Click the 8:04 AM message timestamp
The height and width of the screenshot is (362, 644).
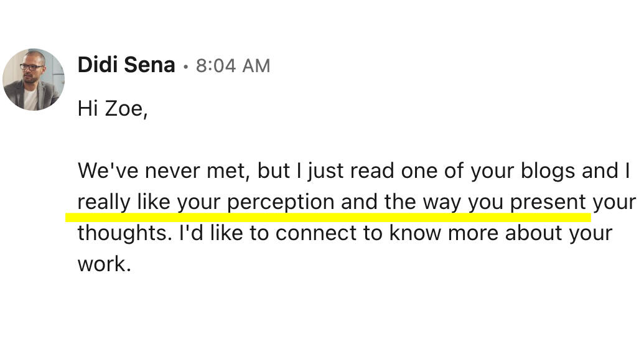pyautogui.click(x=233, y=65)
